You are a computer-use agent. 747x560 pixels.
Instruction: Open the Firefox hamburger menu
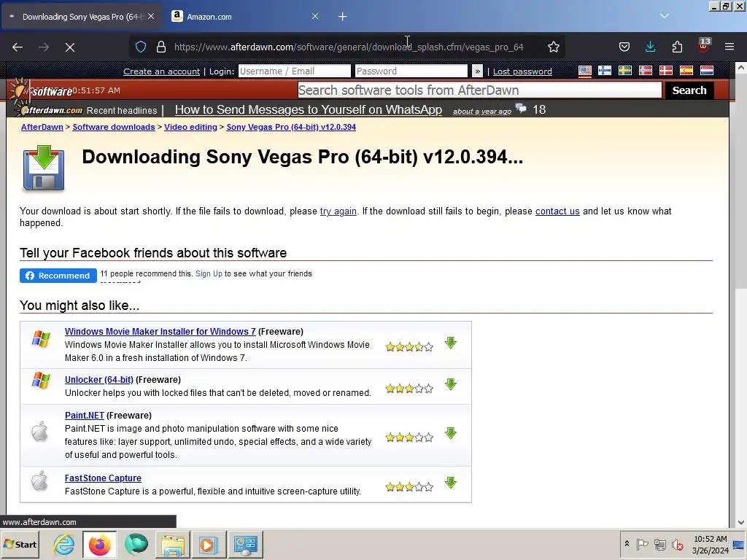click(729, 47)
